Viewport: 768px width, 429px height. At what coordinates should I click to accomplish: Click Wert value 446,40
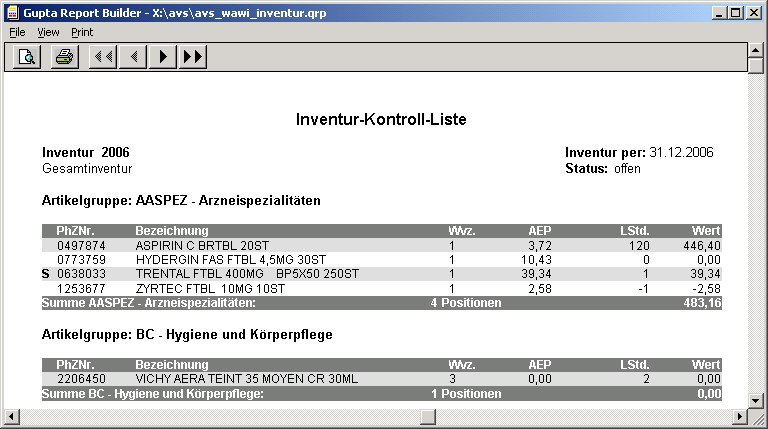pyautogui.click(x=701, y=245)
